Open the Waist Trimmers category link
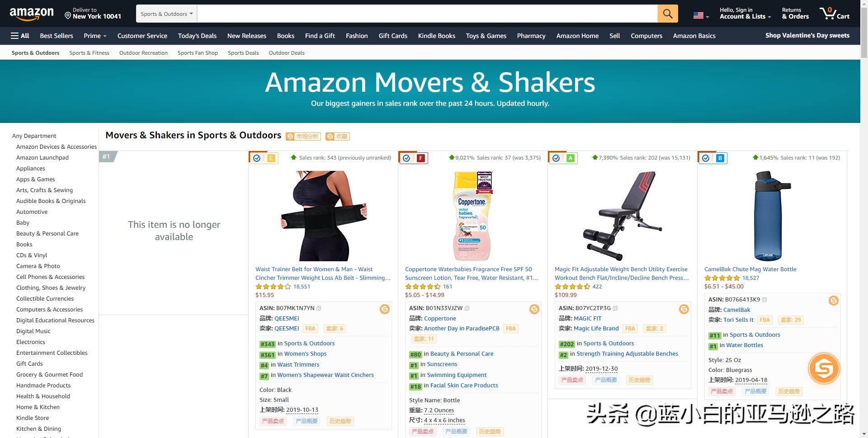The width and height of the screenshot is (868, 438). 298,364
